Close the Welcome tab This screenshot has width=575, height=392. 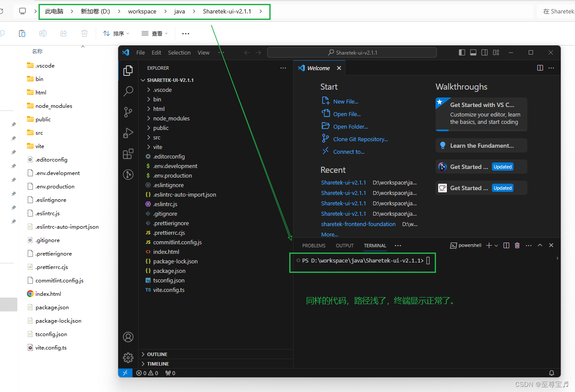pyautogui.click(x=339, y=68)
